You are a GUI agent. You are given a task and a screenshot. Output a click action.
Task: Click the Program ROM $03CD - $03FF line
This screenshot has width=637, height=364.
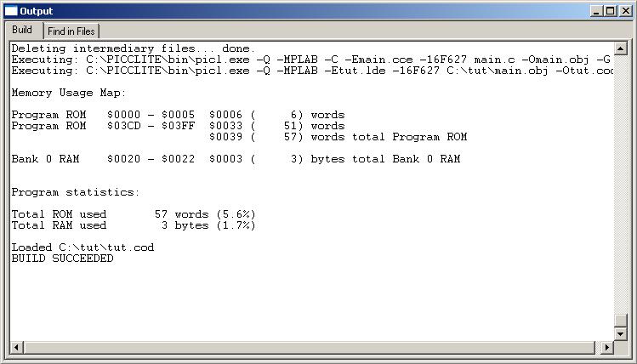(178, 126)
